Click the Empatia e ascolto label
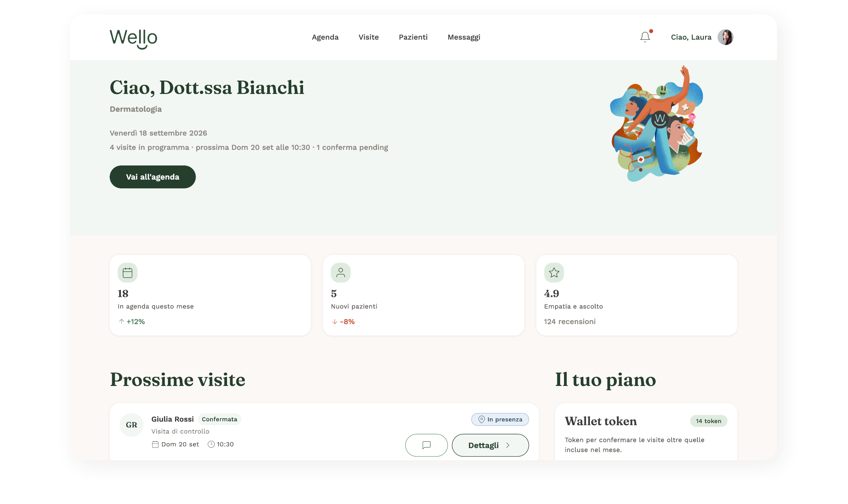The width and height of the screenshot is (848, 504). pyautogui.click(x=573, y=306)
